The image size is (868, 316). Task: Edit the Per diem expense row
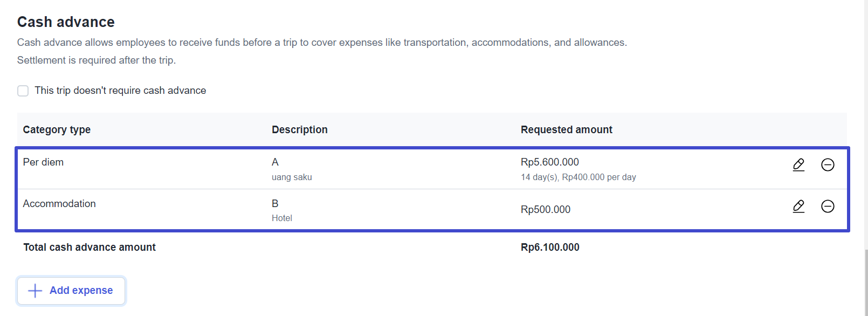click(x=798, y=164)
